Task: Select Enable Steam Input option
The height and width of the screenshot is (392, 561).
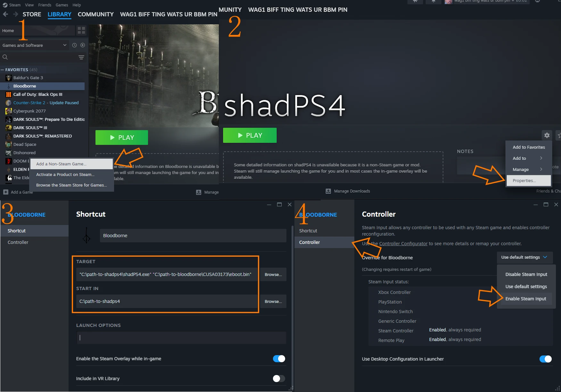Action: pyautogui.click(x=525, y=299)
